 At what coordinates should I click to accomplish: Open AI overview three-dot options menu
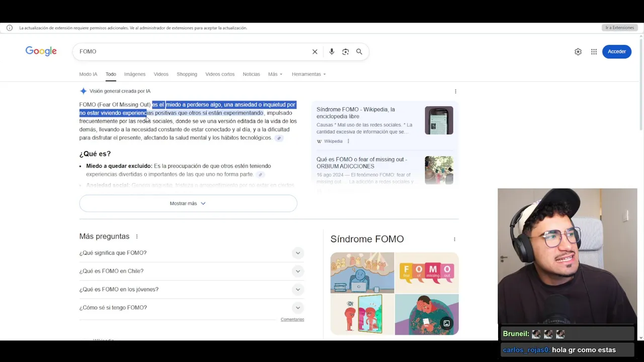(x=456, y=92)
